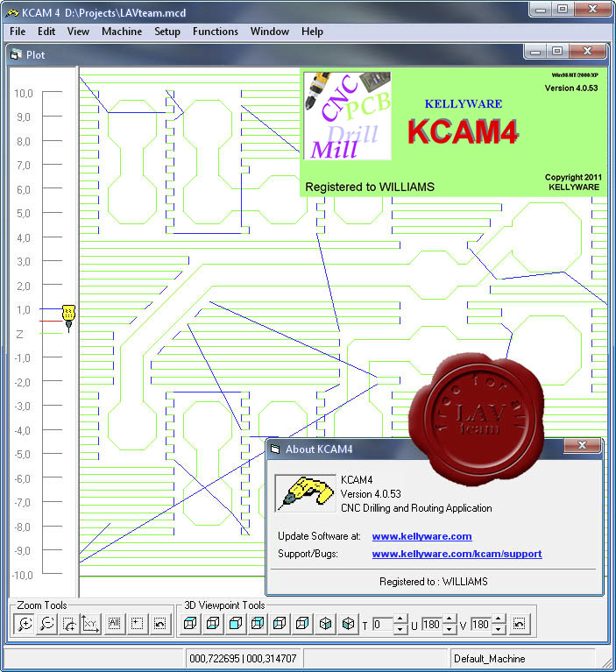Click the yellow drill picture in About dialog
616x672 pixels.
coord(305,493)
